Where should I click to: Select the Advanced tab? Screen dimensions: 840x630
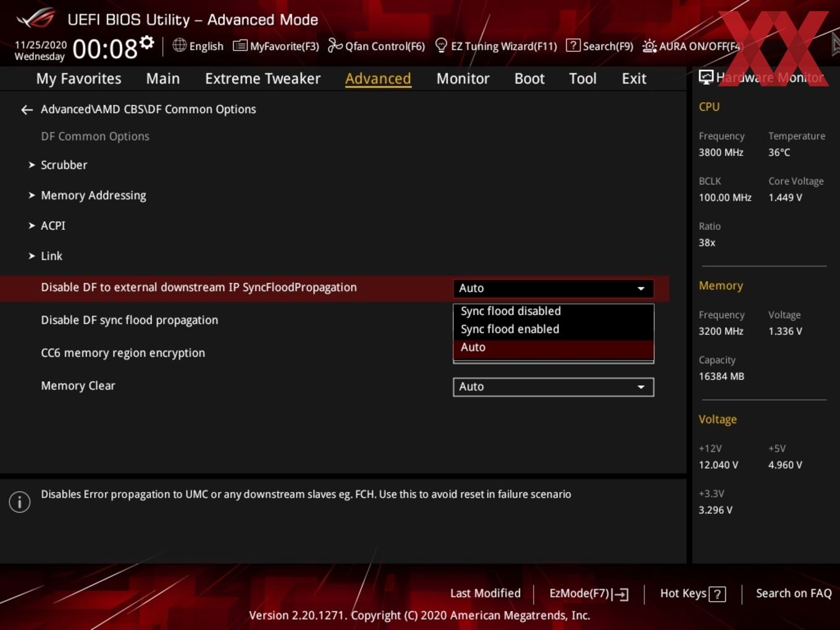click(378, 78)
